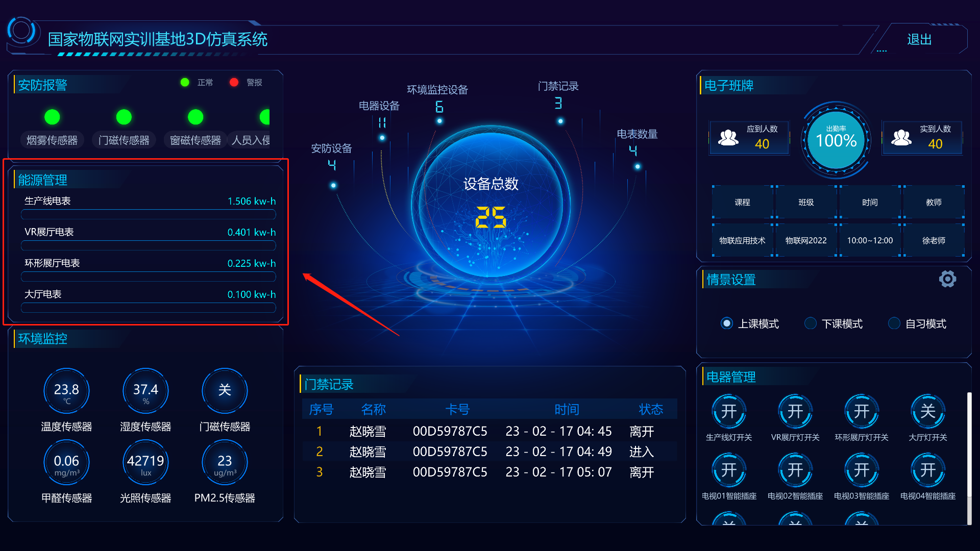Click the 窗磁传感器 label
This screenshot has width=980, height=551.
click(195, 140)
